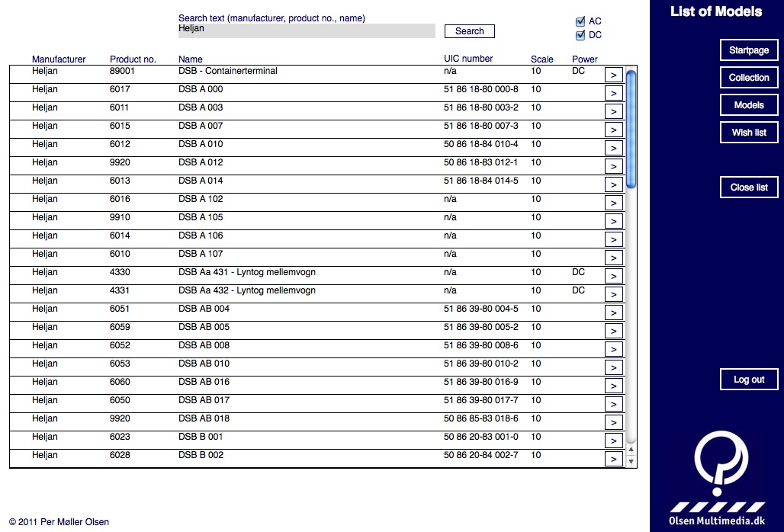Click the Name column header
784x532 pixels.
(x=191, y=59)
